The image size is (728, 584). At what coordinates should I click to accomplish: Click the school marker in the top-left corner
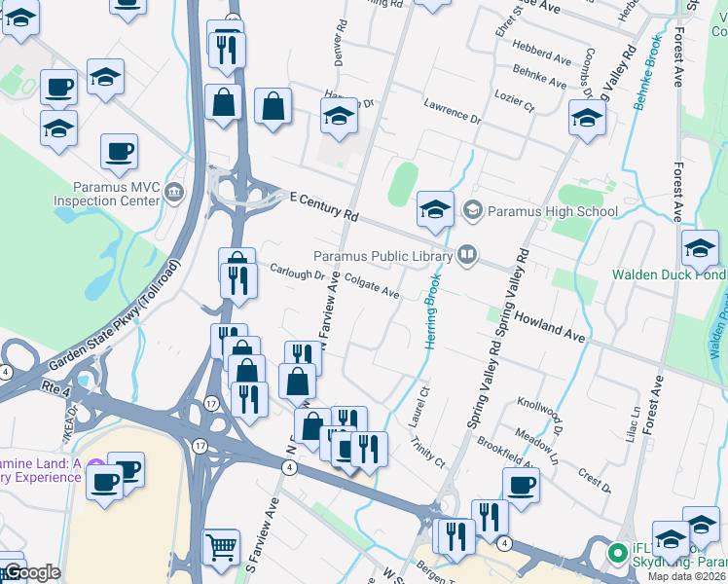(20, 18)
